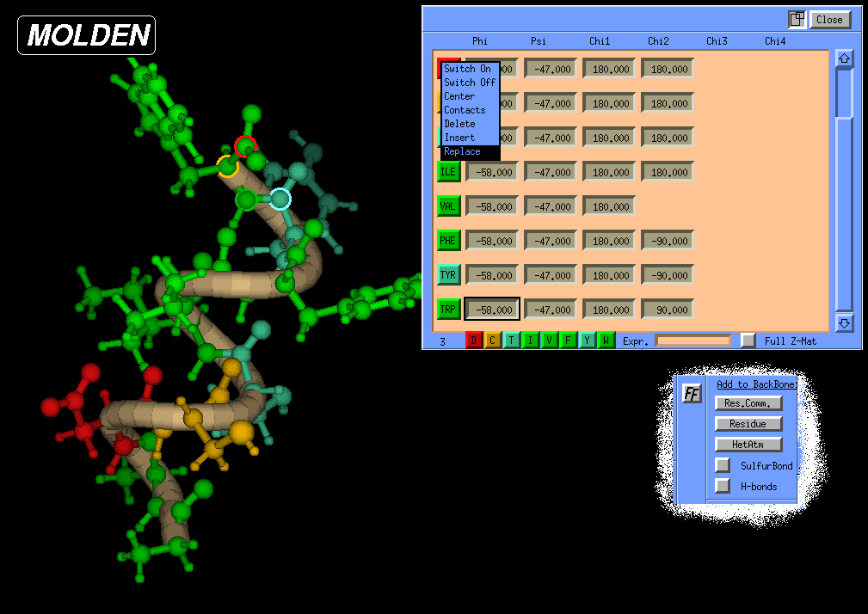Open the ILE residue menu
Screen dimensions: 868x614
[x=447, y=172]
